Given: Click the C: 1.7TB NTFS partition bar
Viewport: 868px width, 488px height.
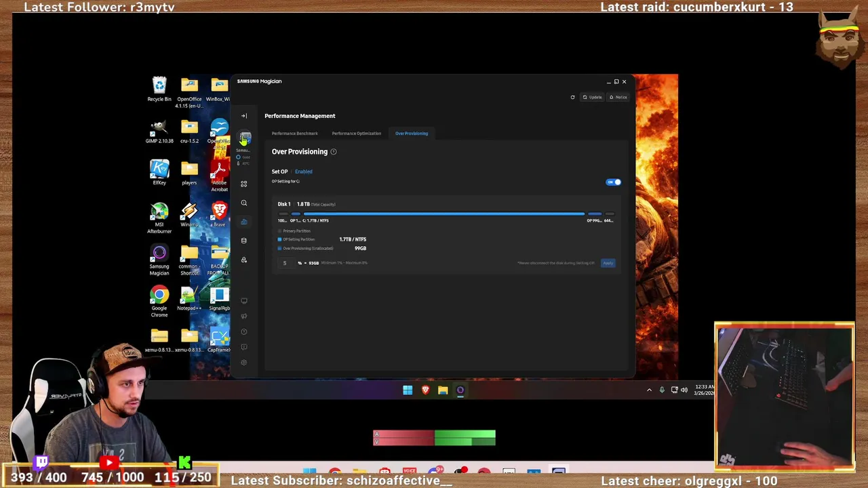Looking at the screenshot, I should click(443, 214).
